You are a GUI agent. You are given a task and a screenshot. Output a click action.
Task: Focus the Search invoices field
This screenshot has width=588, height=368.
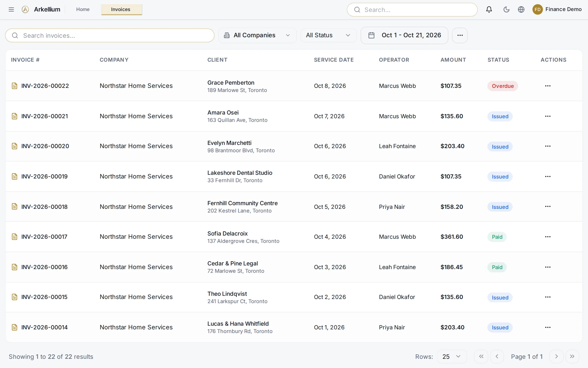tap(110, 35)
